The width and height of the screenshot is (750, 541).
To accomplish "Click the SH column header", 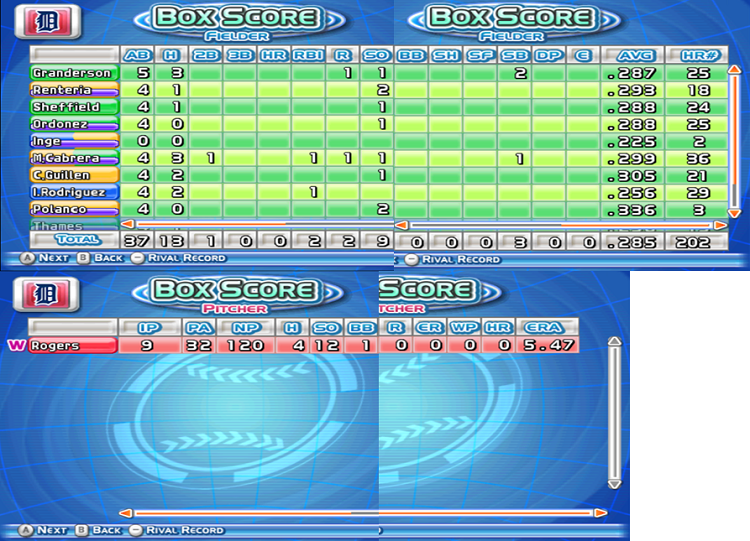I will [445, 55].
